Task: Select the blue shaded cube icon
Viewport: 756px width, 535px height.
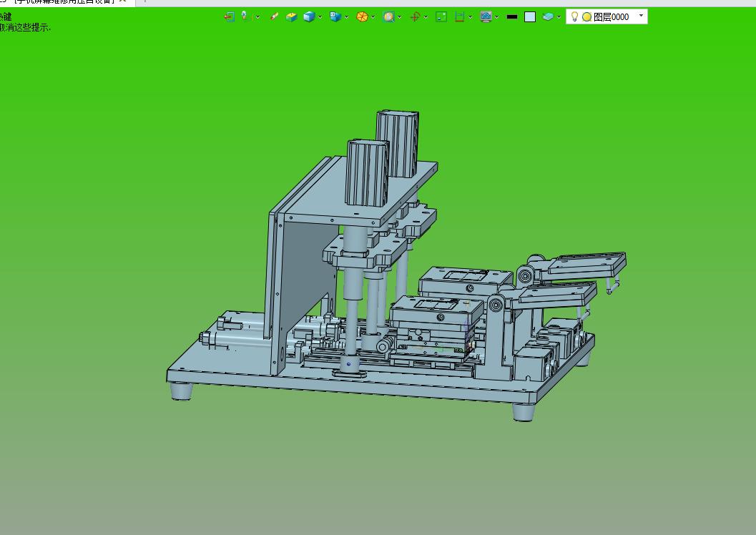Action: pos(309,17)
